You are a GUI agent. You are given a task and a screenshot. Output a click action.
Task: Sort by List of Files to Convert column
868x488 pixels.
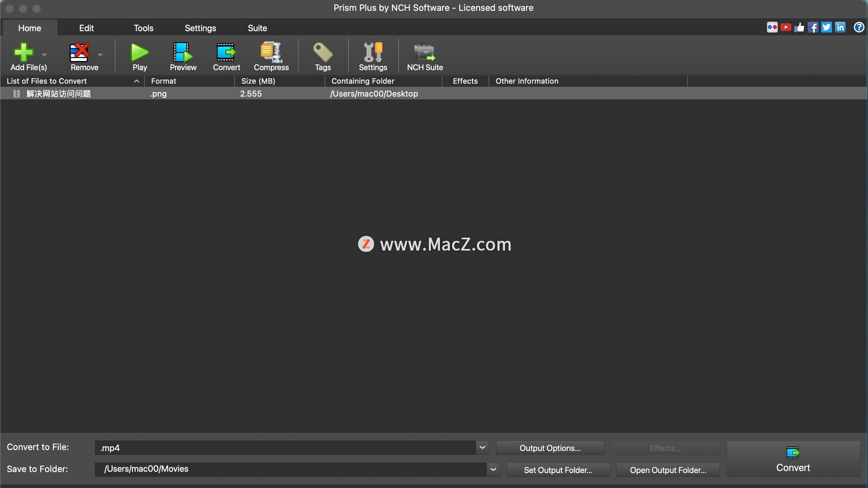[x=72, y=81]
